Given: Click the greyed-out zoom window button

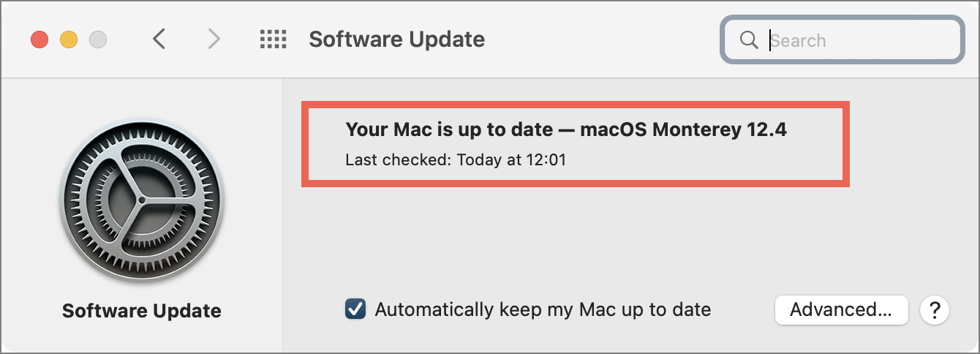Looking at the screenshot, I should tap(98, 39).
